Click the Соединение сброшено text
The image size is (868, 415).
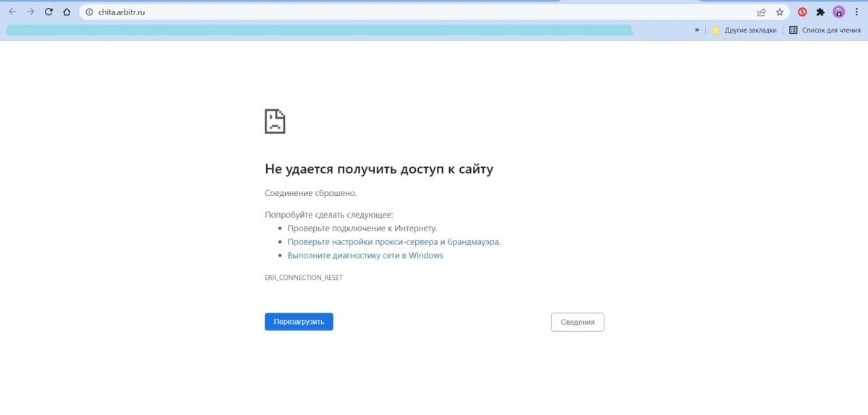pyautogui.click(x=311, y=193)
